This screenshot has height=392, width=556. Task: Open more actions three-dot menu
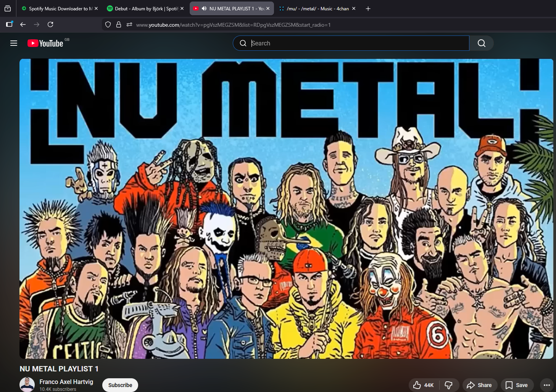(546, 385)
